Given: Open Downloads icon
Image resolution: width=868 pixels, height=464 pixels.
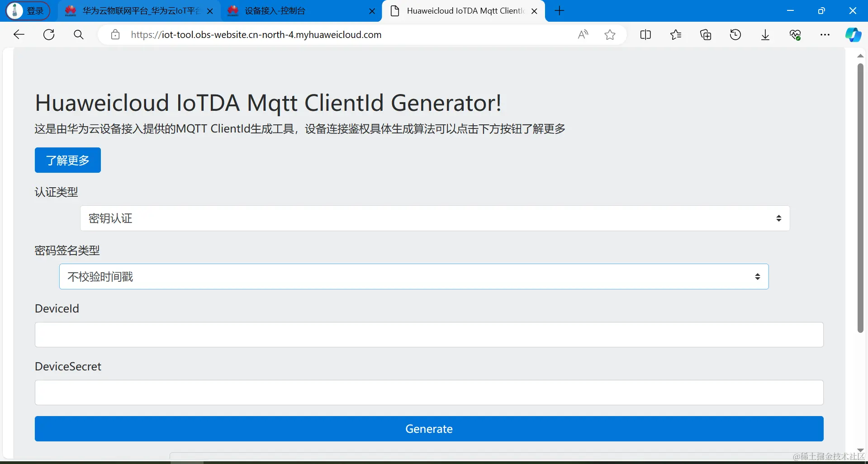Looking at the screenshot, I should tap(765, 35).
